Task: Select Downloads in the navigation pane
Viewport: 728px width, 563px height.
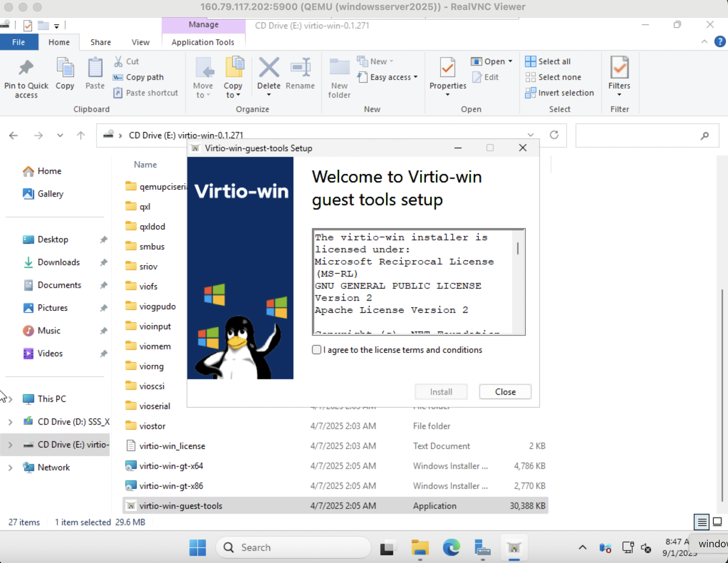Action: tap(59, 262)
